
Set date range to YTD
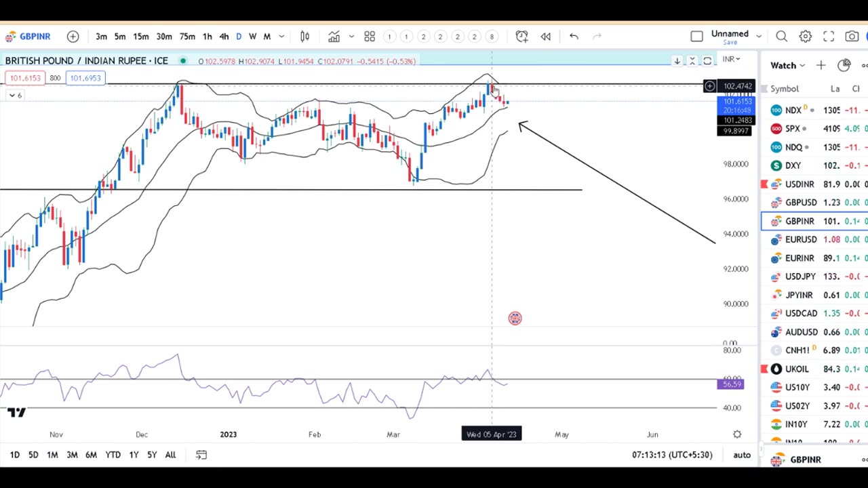(x=113, y=455)
